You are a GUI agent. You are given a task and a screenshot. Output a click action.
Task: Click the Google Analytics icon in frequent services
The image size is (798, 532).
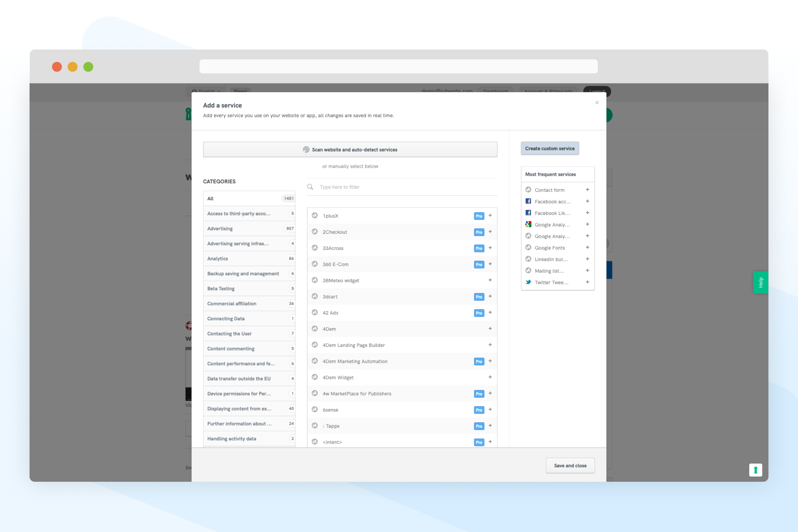pyautogui.click(x=528, y=225)
